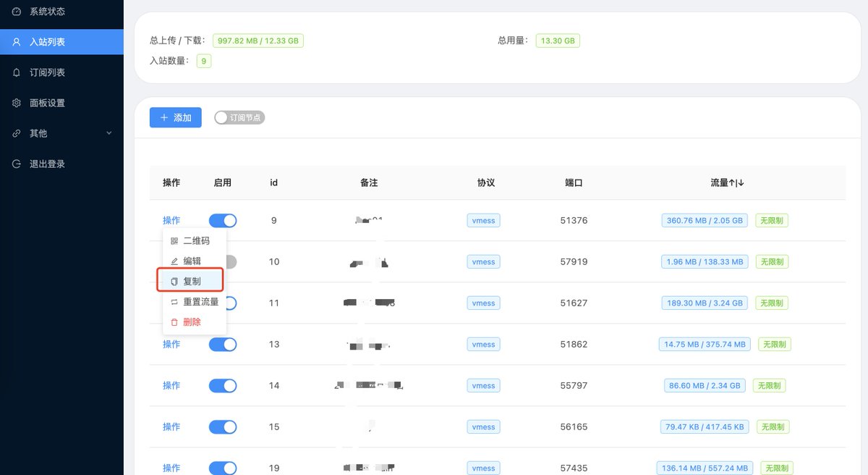
Task: Open the 入站列表 sidebar page
Action: click(61, 42)
